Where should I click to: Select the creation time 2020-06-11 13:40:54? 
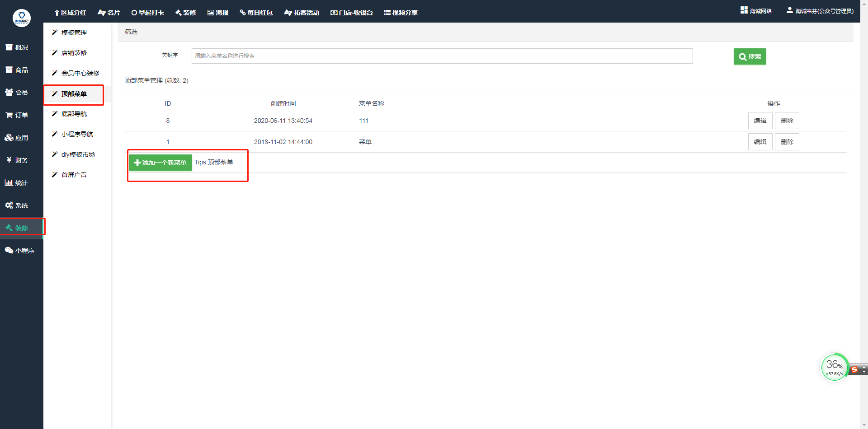pos(283,121)
